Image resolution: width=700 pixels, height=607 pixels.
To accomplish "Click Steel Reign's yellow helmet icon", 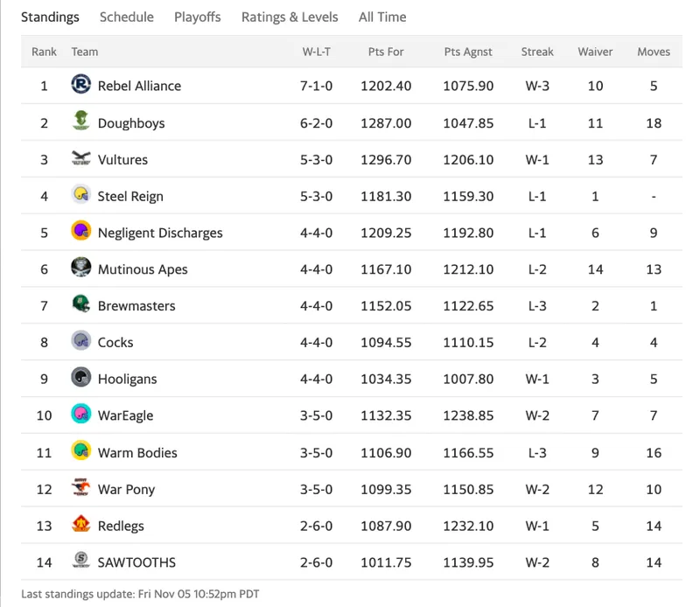I will click(x=80, y=194).
